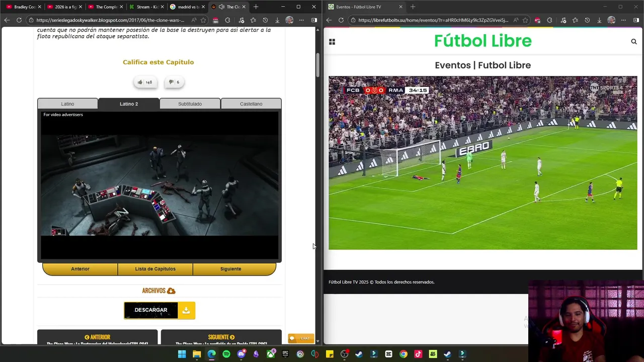The image size is (644, 362).
Task: Open the ANTERIOR episode card link
Action: [97, 337]
